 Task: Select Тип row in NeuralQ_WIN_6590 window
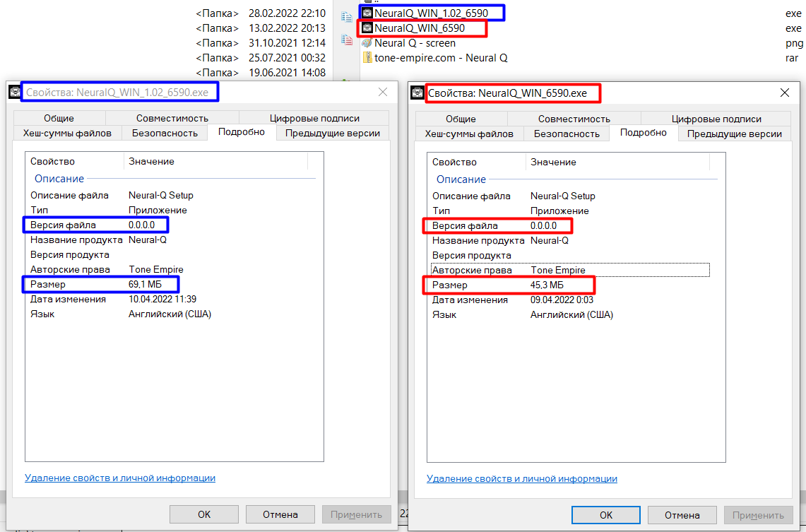coord(570,211)
